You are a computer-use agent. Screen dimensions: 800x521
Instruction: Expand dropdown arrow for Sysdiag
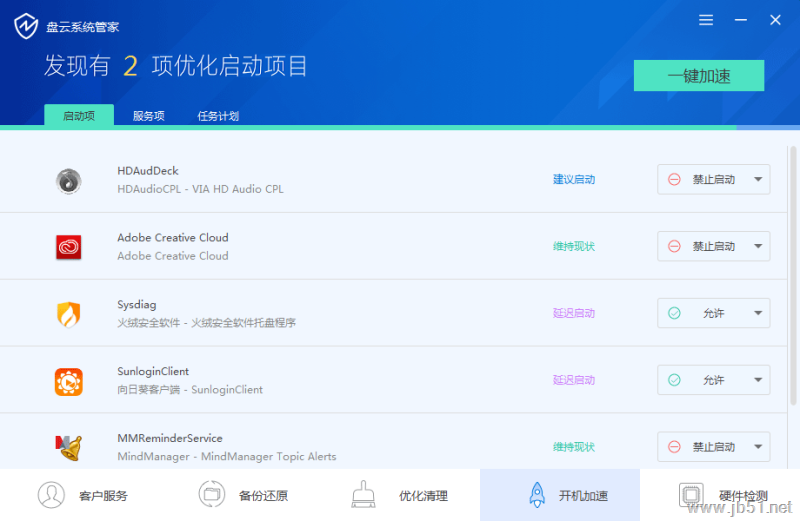click(x=758, y=313)
